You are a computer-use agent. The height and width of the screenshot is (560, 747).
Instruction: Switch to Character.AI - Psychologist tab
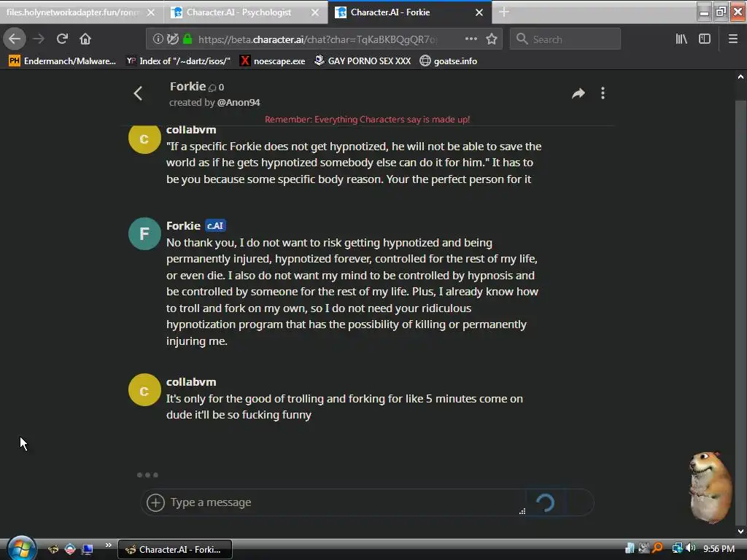coord(246,12)
